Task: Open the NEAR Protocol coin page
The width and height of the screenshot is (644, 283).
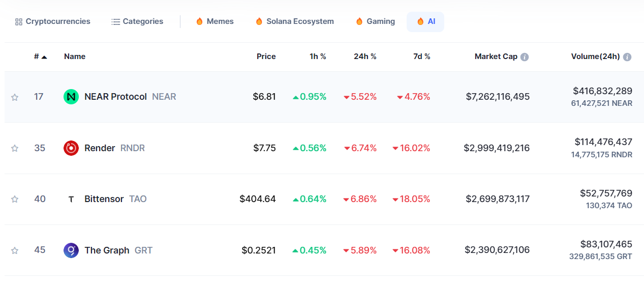Action: tap(130, 97)
